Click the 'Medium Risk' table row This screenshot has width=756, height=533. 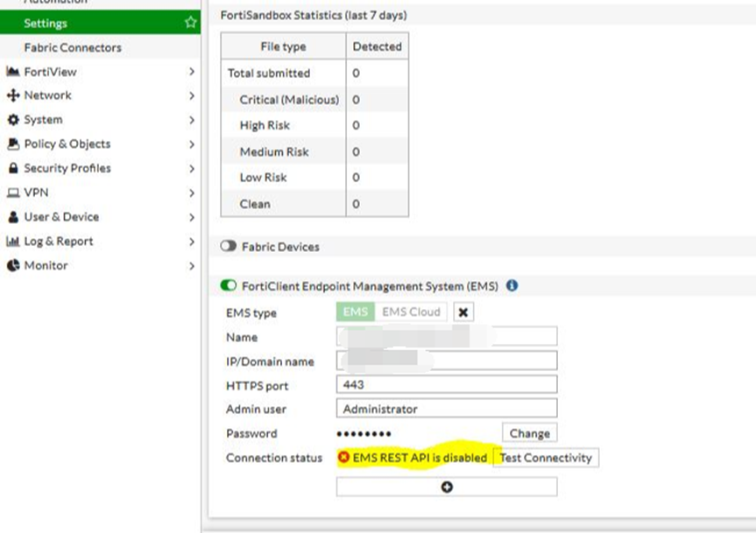click(314, 151)
